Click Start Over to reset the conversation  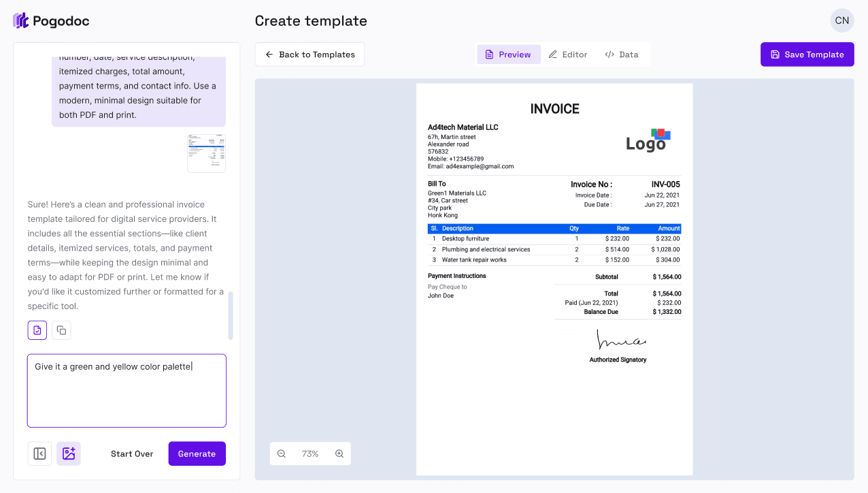pos(131,453)
